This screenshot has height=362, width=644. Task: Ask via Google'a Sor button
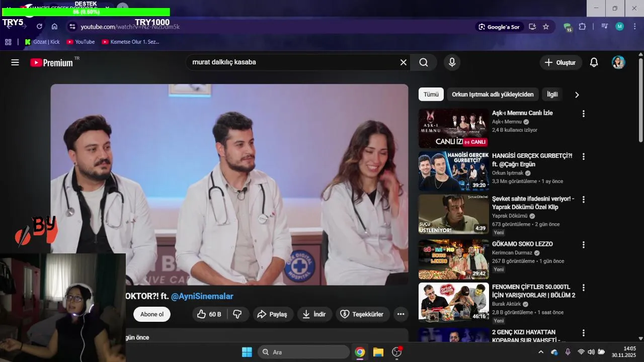(500, 27)
